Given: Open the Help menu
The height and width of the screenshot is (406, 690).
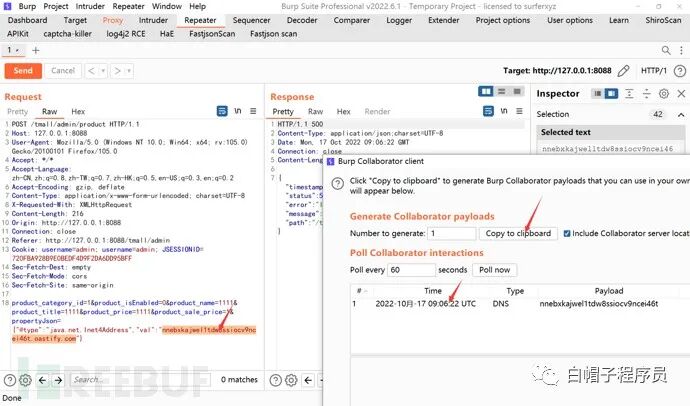Looking at the screenshot, I should pyautogui.click(x=198, y=7).
